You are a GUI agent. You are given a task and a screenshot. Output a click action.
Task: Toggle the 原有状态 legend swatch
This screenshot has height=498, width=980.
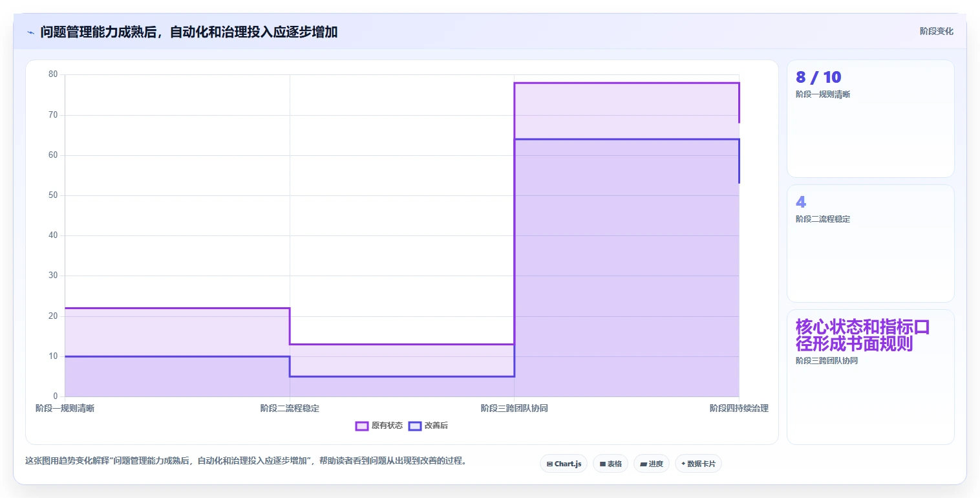pyautogui.click(x=362, y=426)
